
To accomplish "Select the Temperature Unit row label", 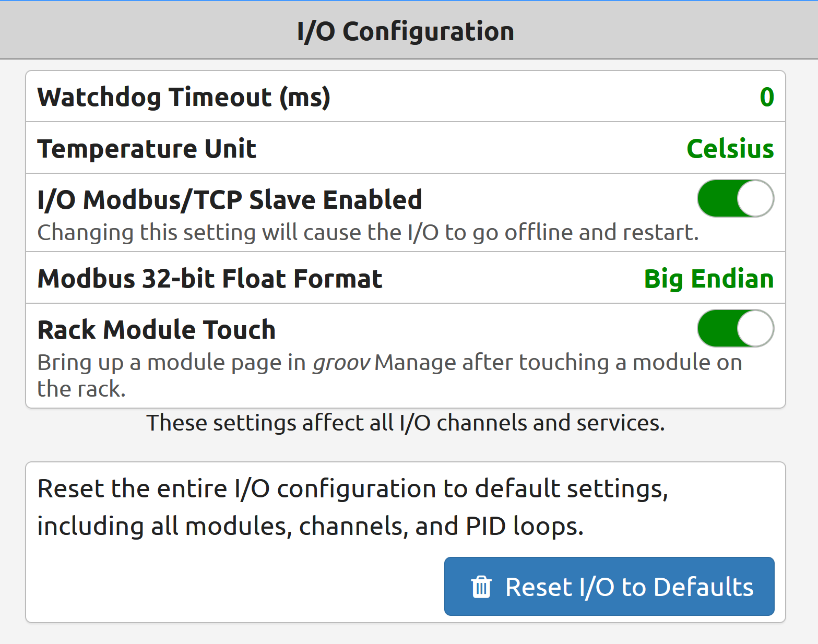I will [147, 149].
